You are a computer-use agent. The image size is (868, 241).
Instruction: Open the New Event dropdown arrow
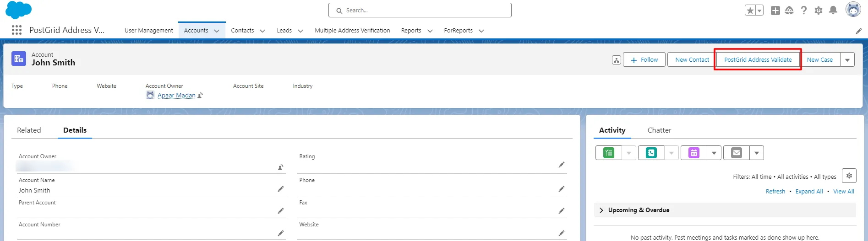(714, 153)
